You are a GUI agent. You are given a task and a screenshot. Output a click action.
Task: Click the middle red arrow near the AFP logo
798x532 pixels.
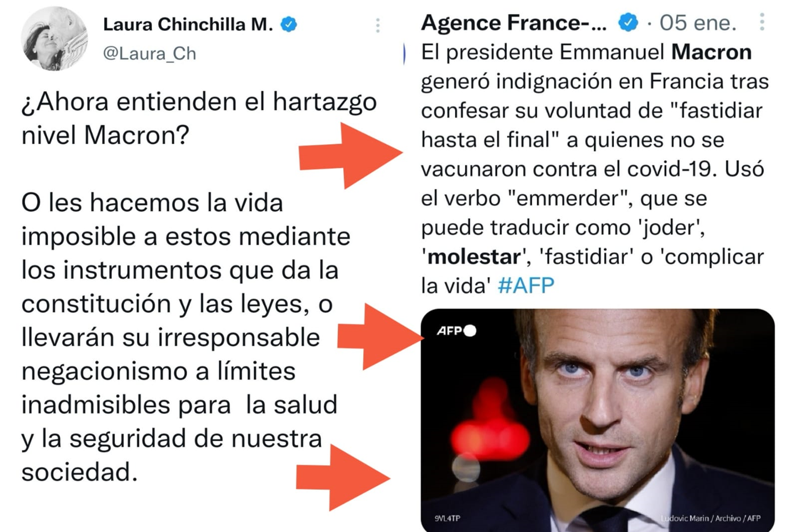381,337
